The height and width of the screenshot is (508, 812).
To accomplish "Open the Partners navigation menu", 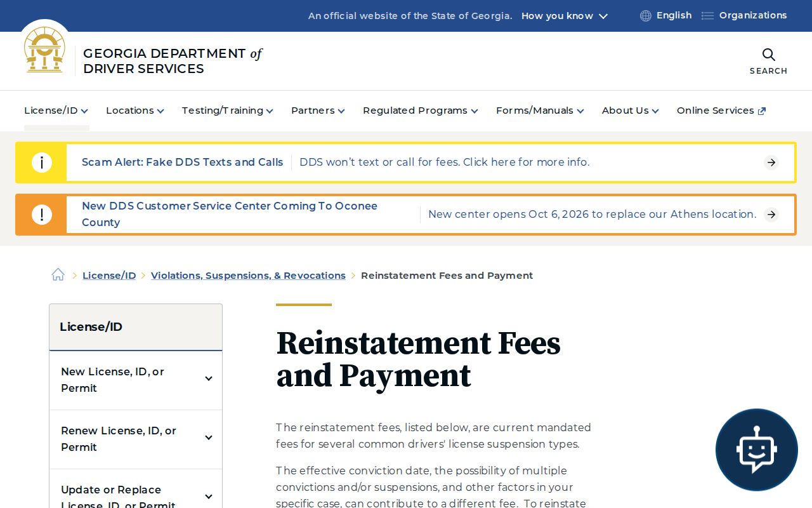I will click(318, 110).
